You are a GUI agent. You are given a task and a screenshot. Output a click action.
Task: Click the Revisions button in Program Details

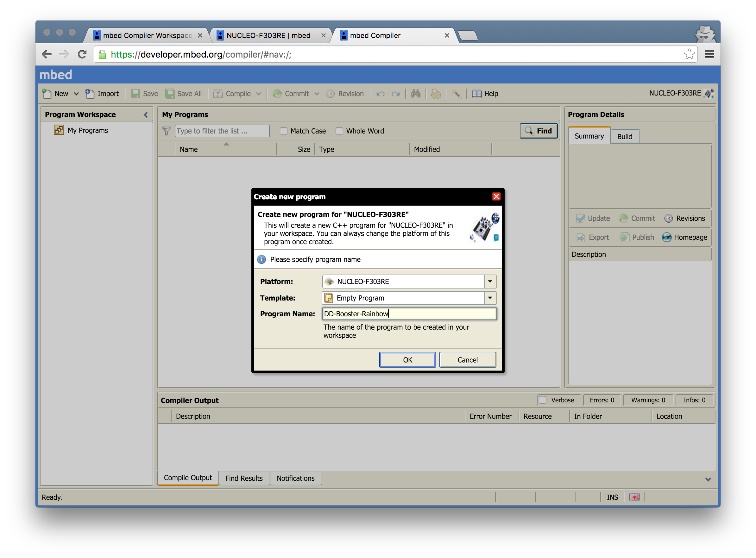685,219
